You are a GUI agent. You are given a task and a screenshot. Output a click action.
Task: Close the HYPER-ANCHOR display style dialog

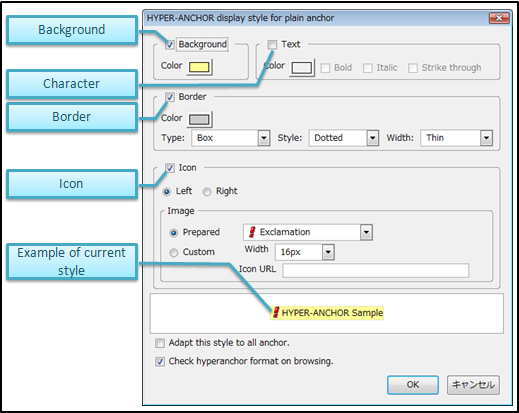(499, 18)
